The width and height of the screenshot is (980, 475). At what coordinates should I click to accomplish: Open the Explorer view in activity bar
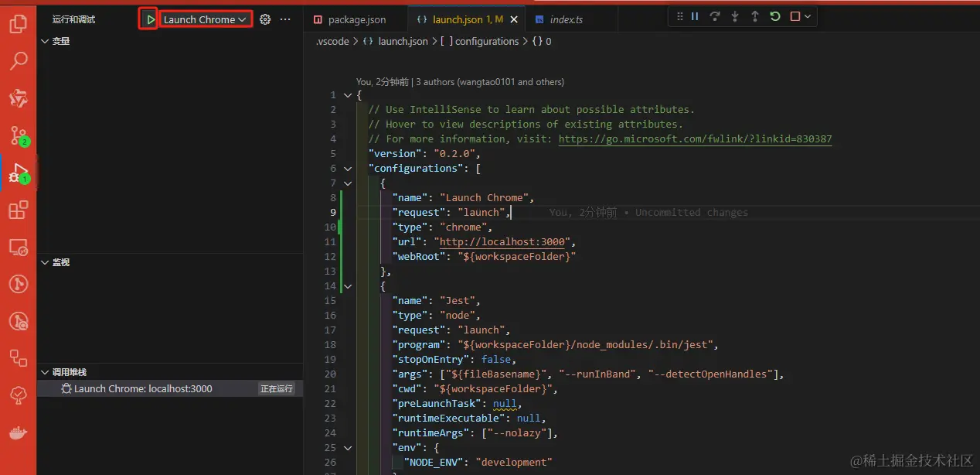pyautogui.click(x=18, y=23)
